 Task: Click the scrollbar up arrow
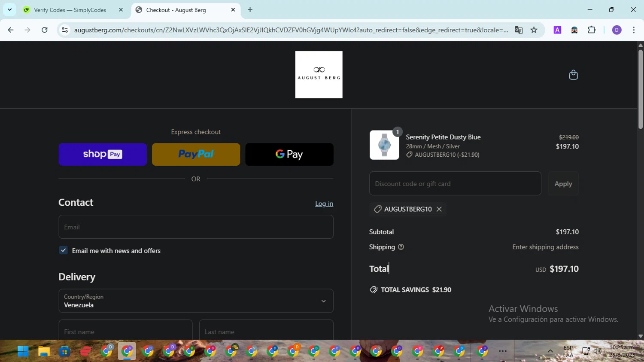pyautogui.click(x=641, y=45)
